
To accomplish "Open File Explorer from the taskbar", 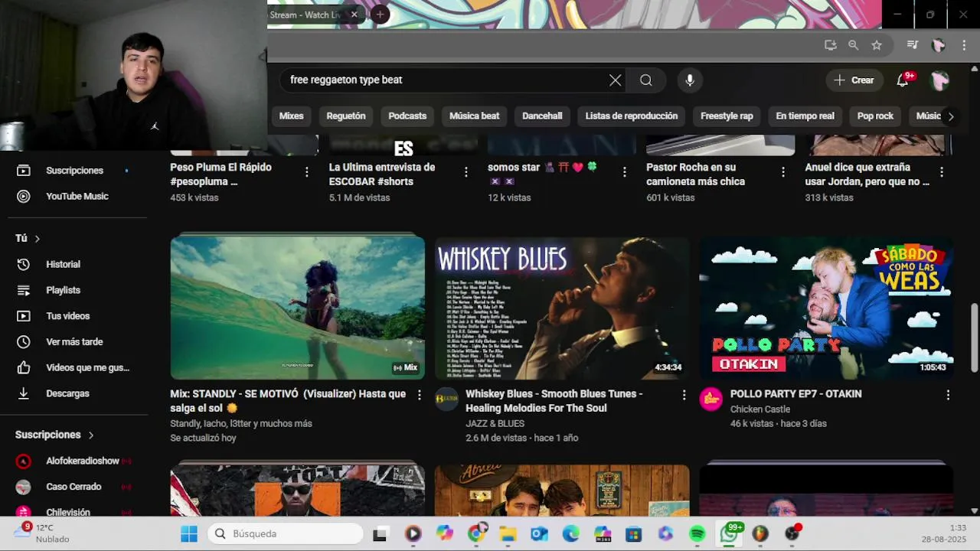I will click(508, 534).
